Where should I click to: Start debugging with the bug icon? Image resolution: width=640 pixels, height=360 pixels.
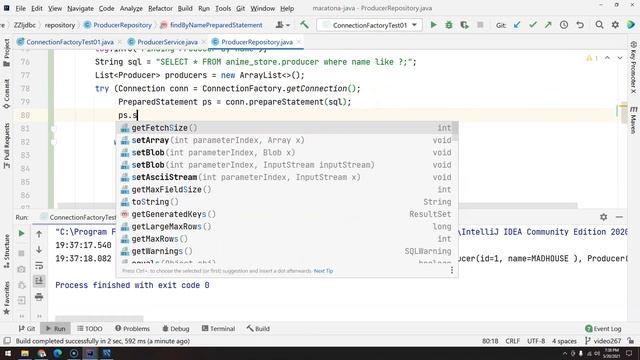[x=449, y=25]
